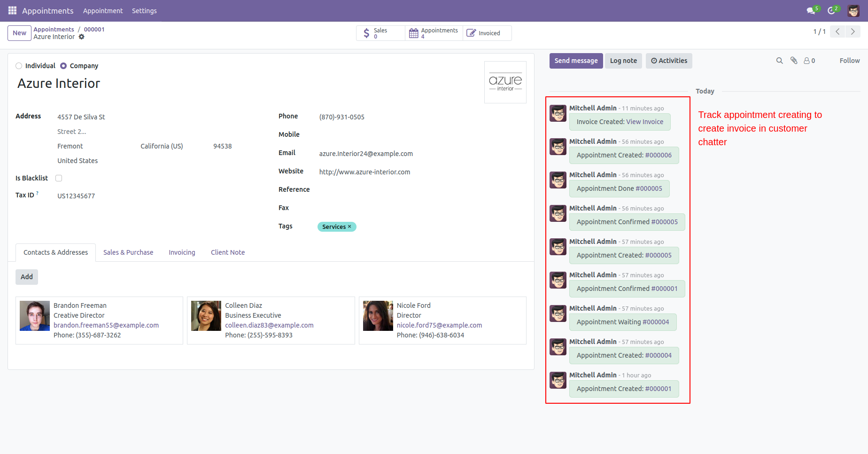Click the empty Reference field

pos(422,190)
